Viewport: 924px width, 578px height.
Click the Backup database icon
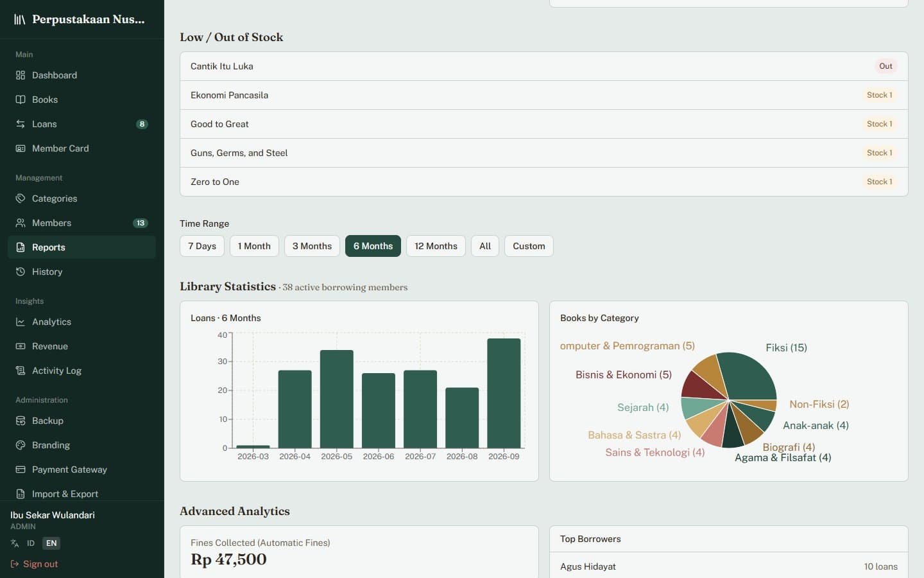point(21,421)
